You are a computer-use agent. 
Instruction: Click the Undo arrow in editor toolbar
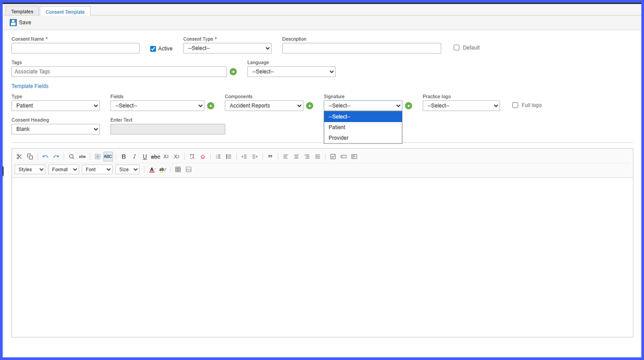(45, 157)
